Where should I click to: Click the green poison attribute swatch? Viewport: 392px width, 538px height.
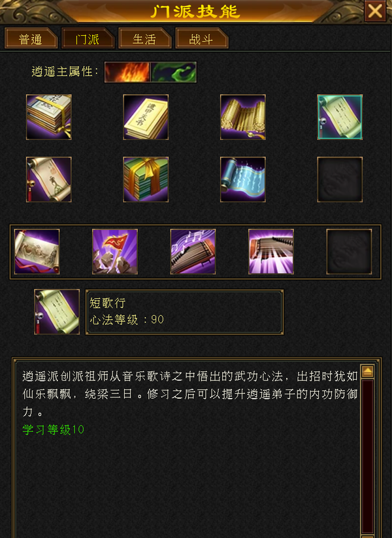pyautogui.click(x=174, y=72)
